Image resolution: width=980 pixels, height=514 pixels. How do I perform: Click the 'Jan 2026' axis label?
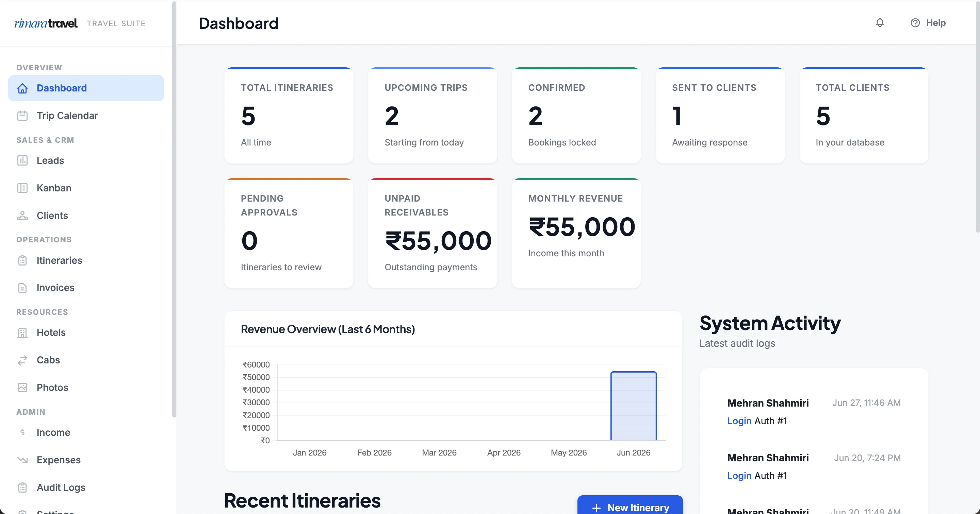[x=310, y=453]
